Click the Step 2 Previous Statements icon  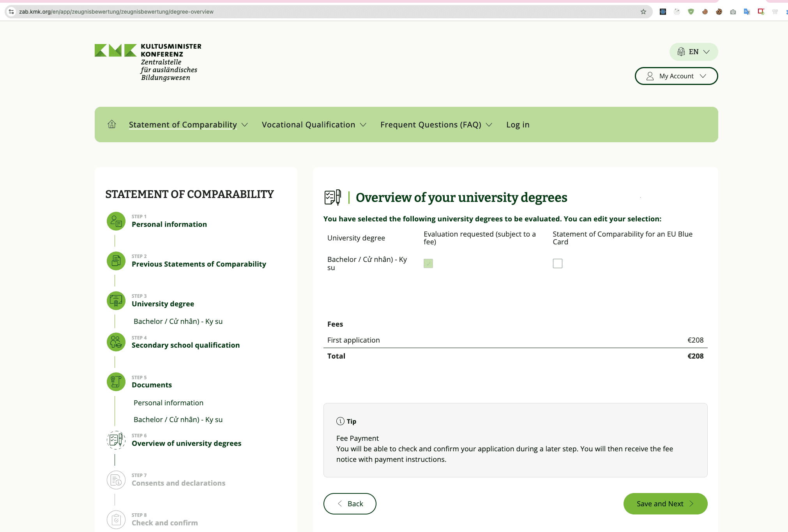point(116,261)
